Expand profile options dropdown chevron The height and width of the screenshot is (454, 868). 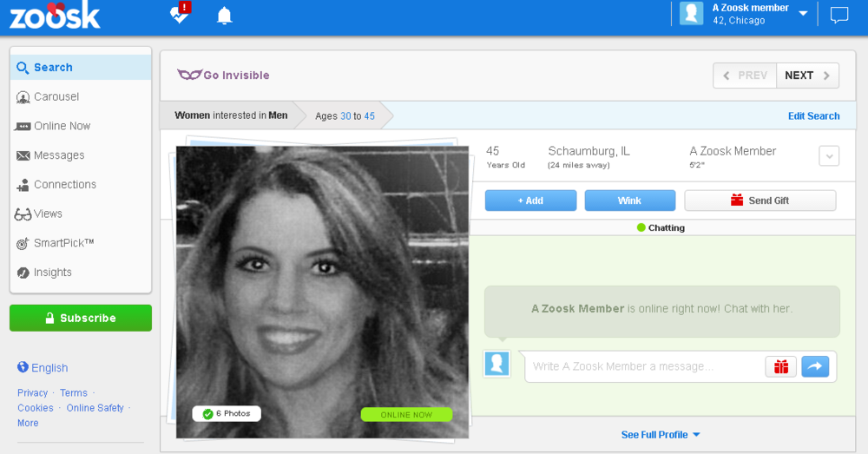[x=829, y=156]
